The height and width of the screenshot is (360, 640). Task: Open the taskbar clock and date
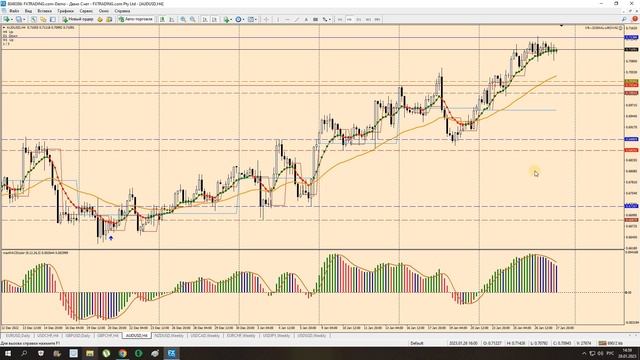(x=626, y=353)
